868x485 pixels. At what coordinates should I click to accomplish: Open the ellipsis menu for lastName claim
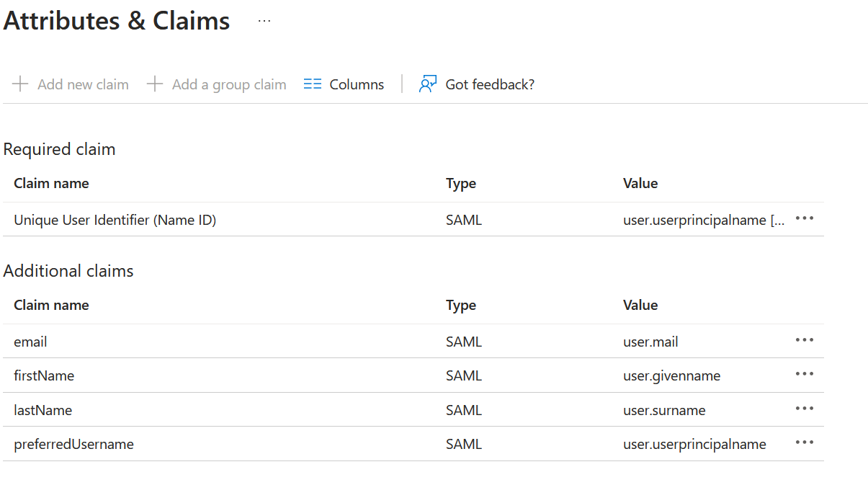804,409
